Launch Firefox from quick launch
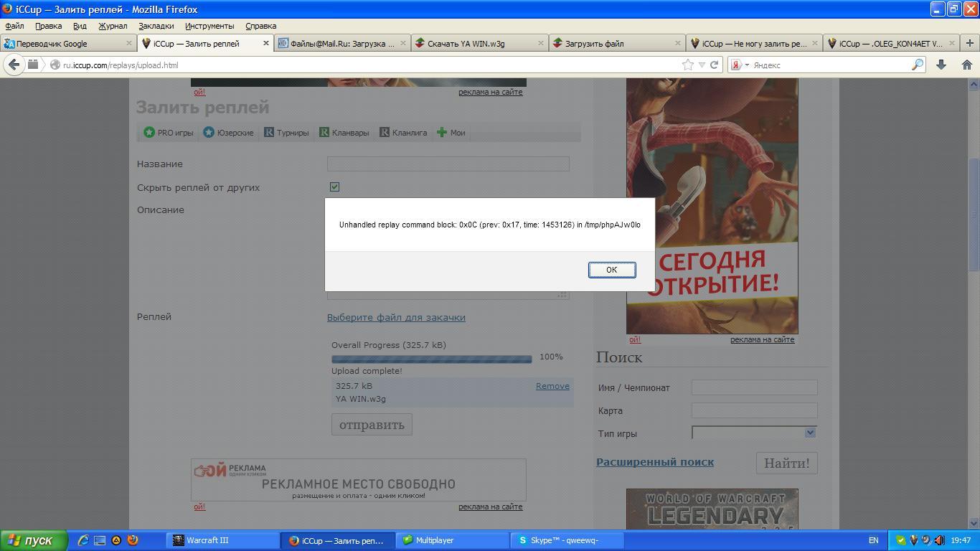980x551 pixels. coord(133,540)
